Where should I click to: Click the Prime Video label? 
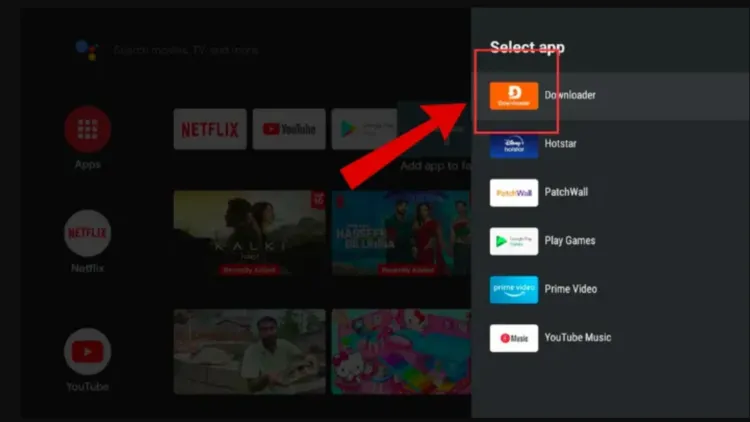pos(571,289)
